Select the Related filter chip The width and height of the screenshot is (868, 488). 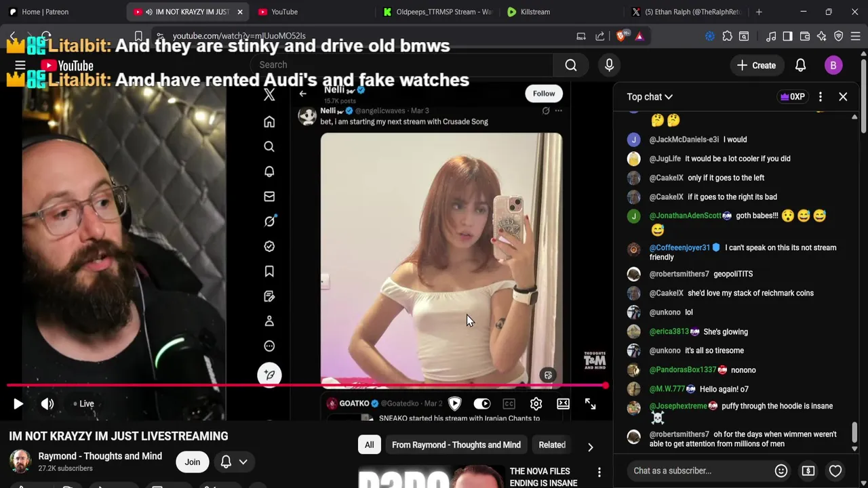(x=552, y=445)
